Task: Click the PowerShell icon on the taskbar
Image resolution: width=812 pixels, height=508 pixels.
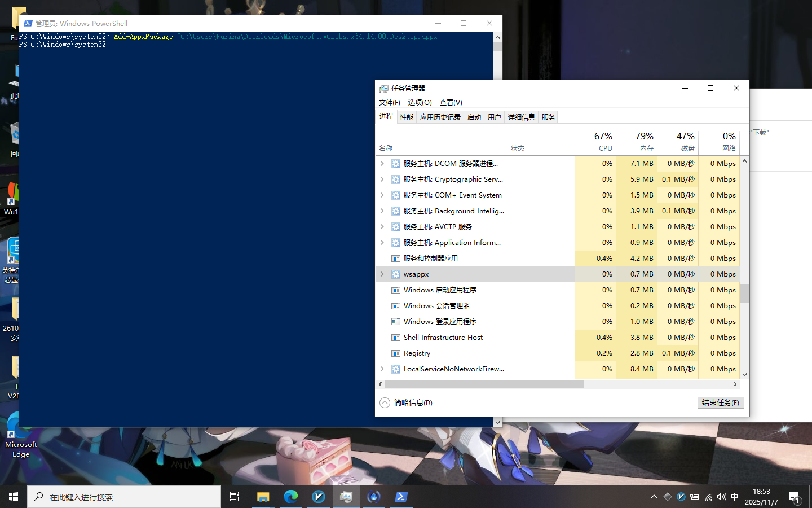Action: point(401,497)
